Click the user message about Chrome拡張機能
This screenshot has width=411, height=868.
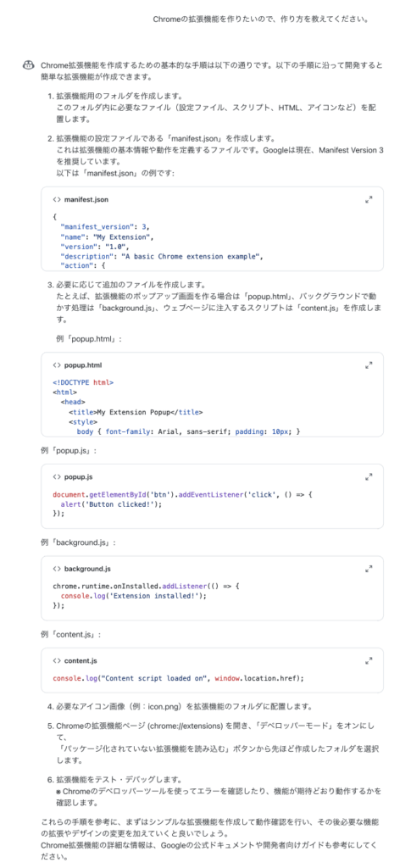(x=261, y=19)
